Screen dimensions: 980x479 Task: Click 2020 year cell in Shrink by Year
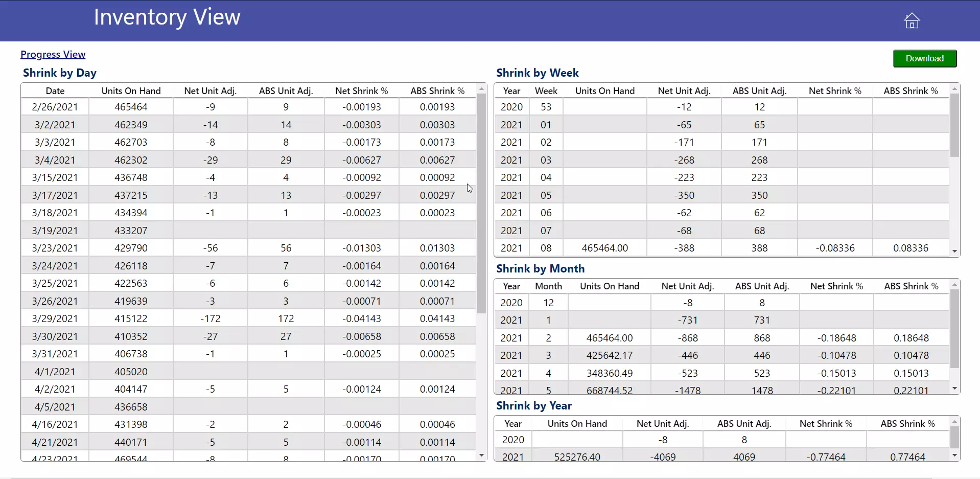pos(513,440)
